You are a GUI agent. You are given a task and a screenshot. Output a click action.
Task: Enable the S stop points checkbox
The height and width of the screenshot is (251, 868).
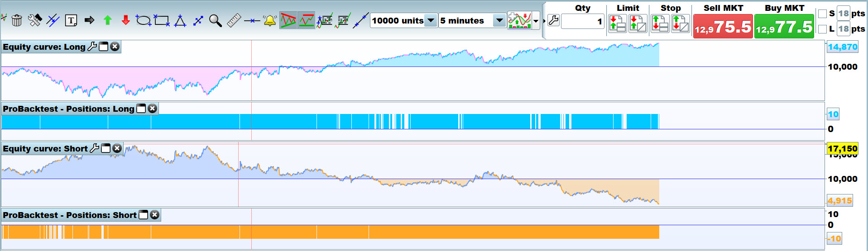tap(823, 14)
